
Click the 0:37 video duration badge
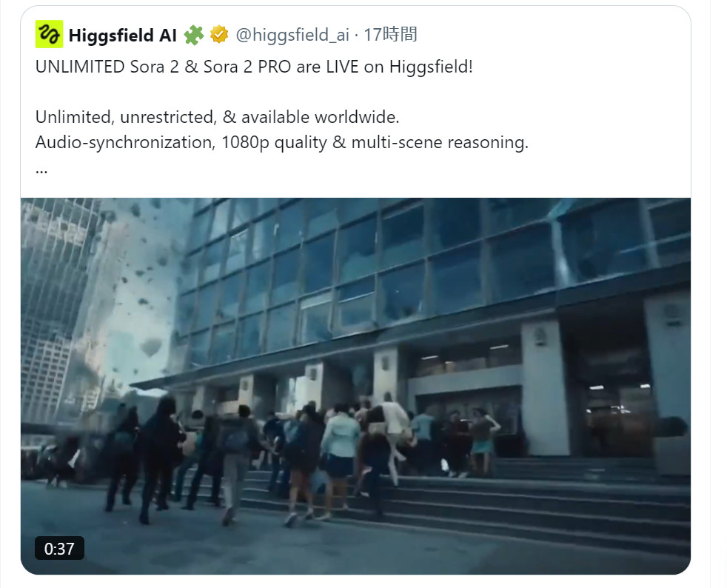[x=59, y=549]
